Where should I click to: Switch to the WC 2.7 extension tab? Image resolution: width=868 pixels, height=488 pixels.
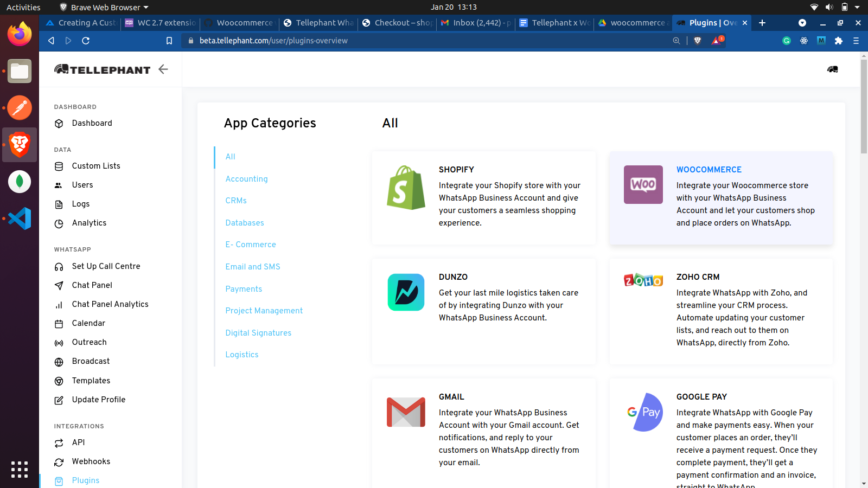click(x=160, y=23)
